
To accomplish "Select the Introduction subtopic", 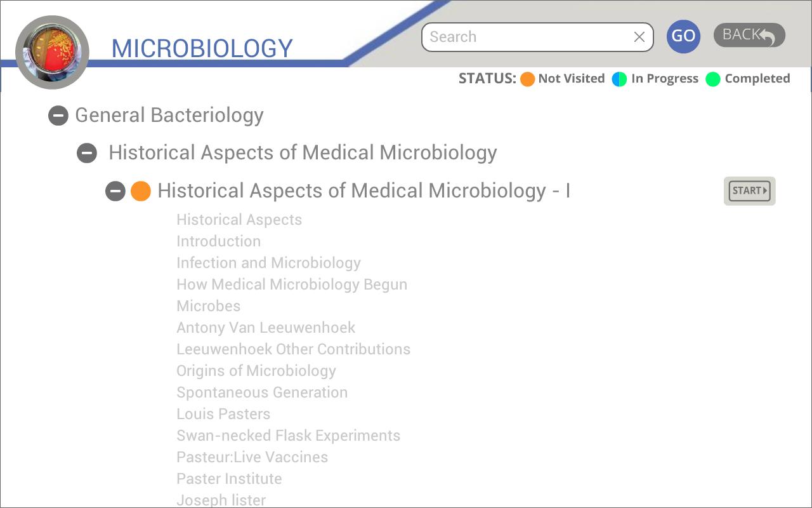I will 218,241.
